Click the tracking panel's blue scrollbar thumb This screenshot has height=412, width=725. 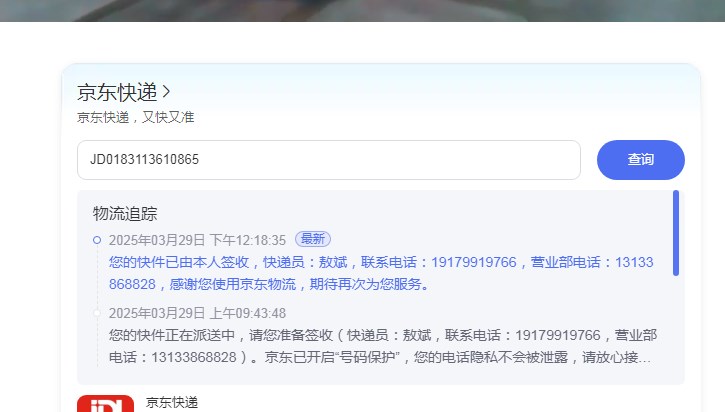pos(676,233)
